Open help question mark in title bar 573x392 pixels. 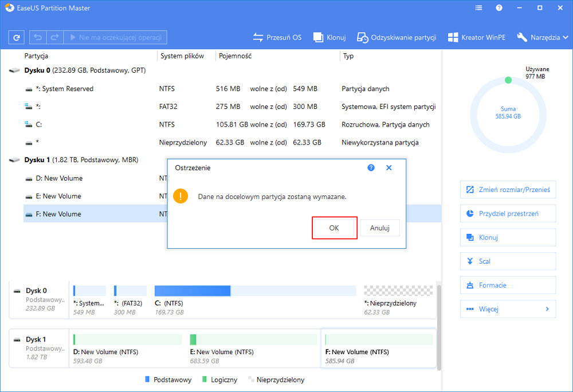[x=499, y=7]
